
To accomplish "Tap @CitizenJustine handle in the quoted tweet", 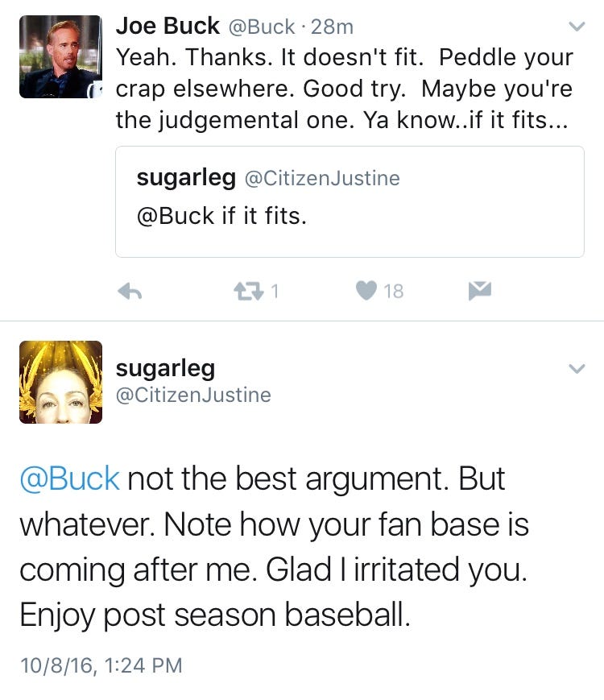I will click(x=321, y=178).
